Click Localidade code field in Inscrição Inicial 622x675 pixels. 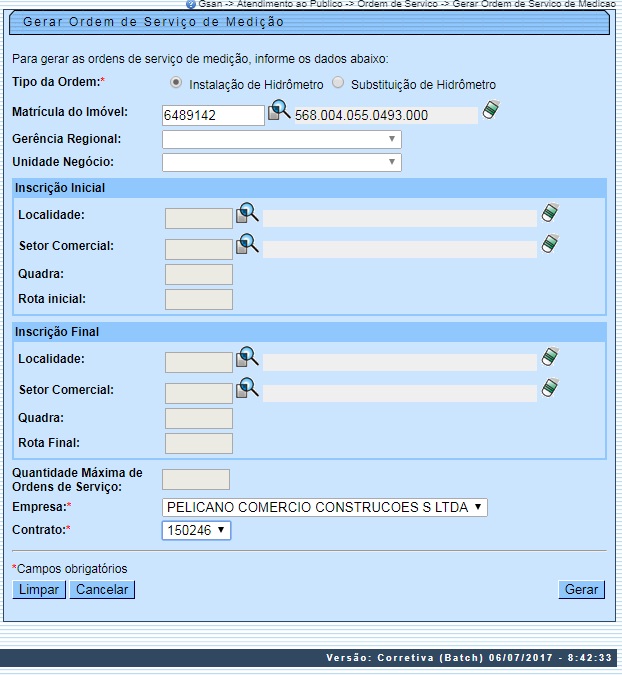tap(199, 218)
